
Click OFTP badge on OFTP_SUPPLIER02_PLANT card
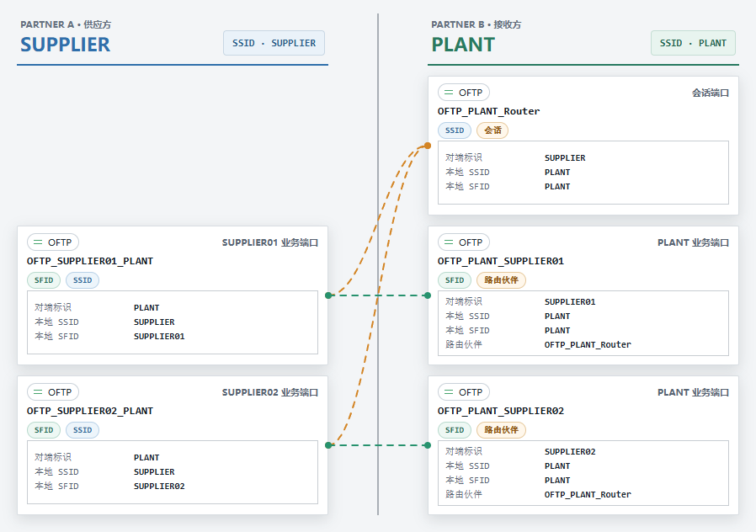pyautogui.click(x=52, y=392)
